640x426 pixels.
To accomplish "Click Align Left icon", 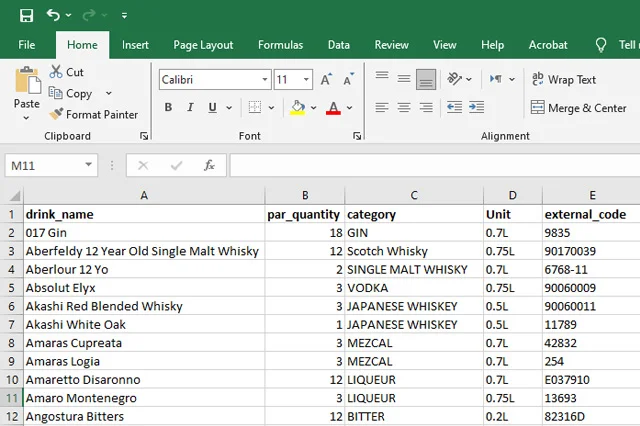I will pyautogui.click(x=382, y=107).
